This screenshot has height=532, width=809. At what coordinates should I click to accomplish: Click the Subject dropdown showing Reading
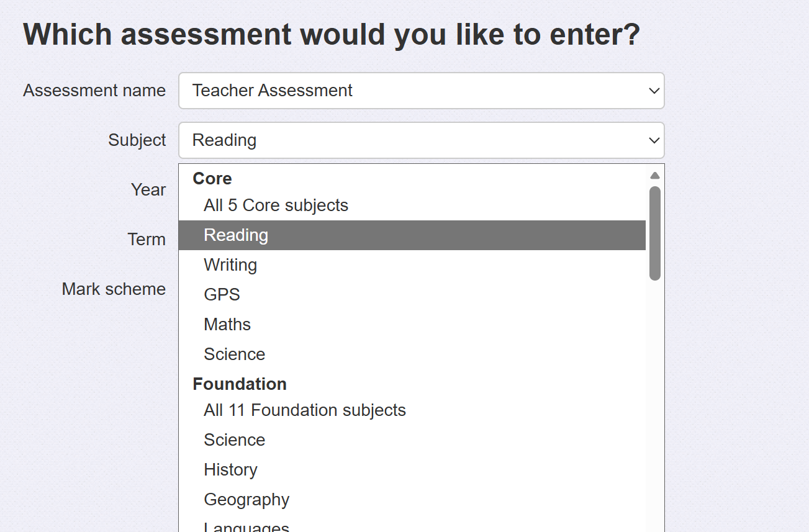421,140
